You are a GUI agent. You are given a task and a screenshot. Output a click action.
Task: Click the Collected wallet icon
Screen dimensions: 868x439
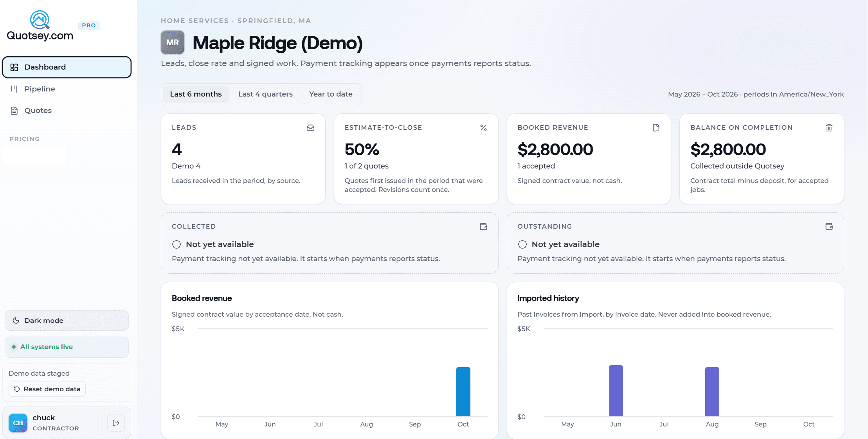pos(483,227)
